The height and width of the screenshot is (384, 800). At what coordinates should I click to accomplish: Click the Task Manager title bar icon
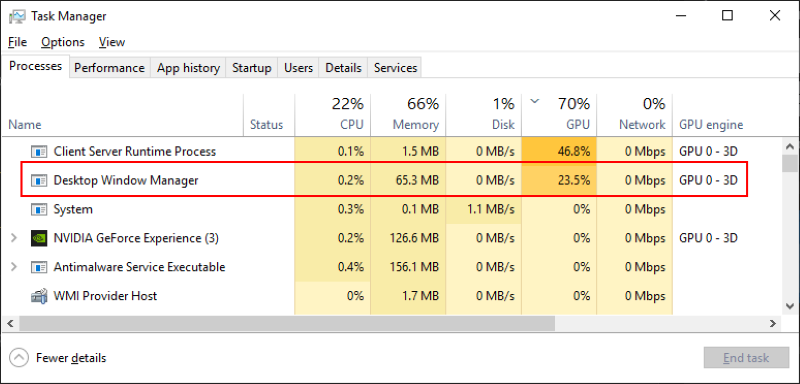[x=18, y=16]
